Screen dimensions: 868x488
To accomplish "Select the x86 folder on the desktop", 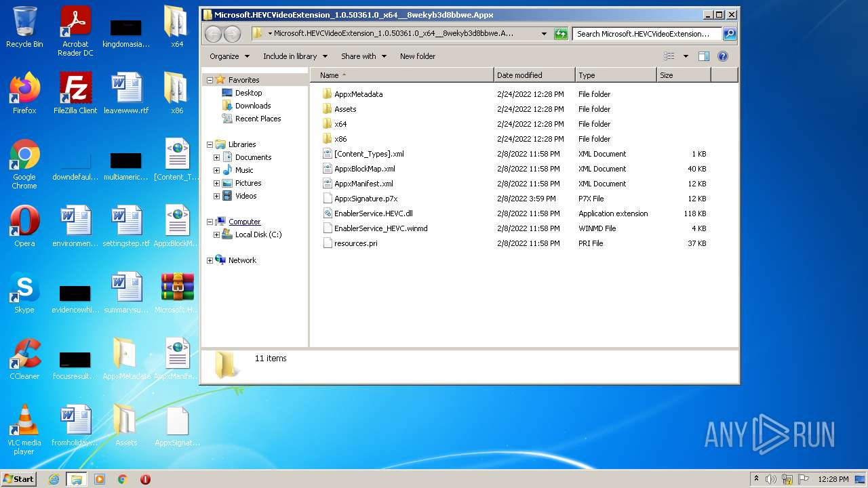I will click(177, 94).
